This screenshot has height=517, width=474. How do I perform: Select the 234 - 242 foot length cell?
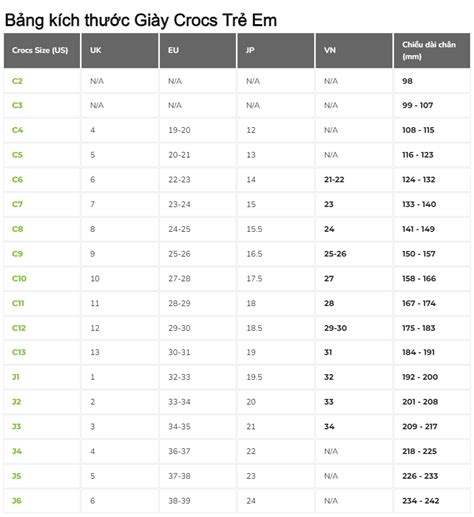(x=421, y=501)
